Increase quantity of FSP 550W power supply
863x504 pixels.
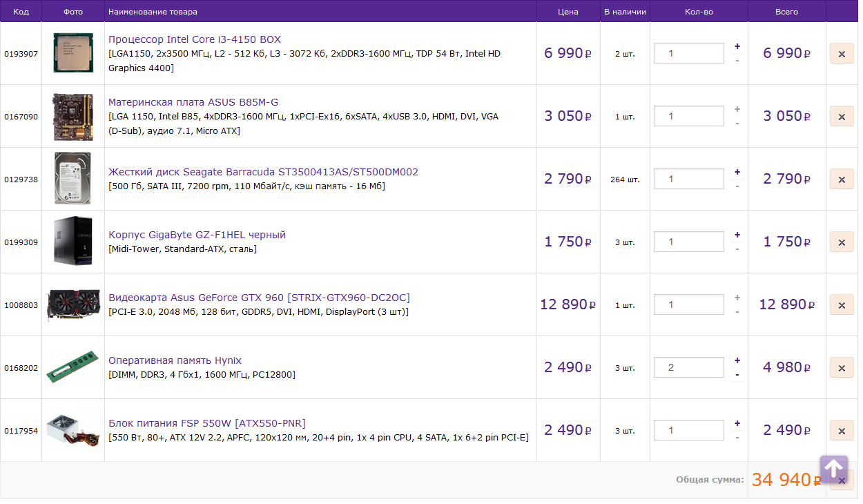point(737,423)
